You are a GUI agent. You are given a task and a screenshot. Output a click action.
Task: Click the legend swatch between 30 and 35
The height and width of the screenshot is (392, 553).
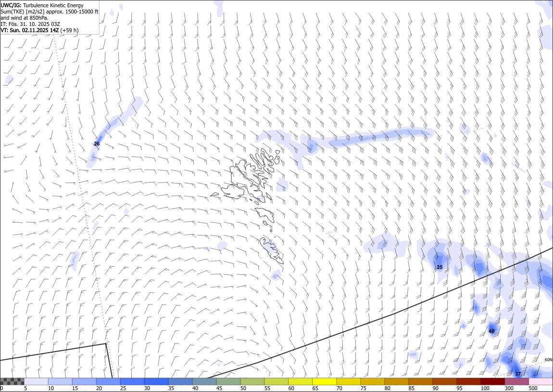tap(156, 381)
